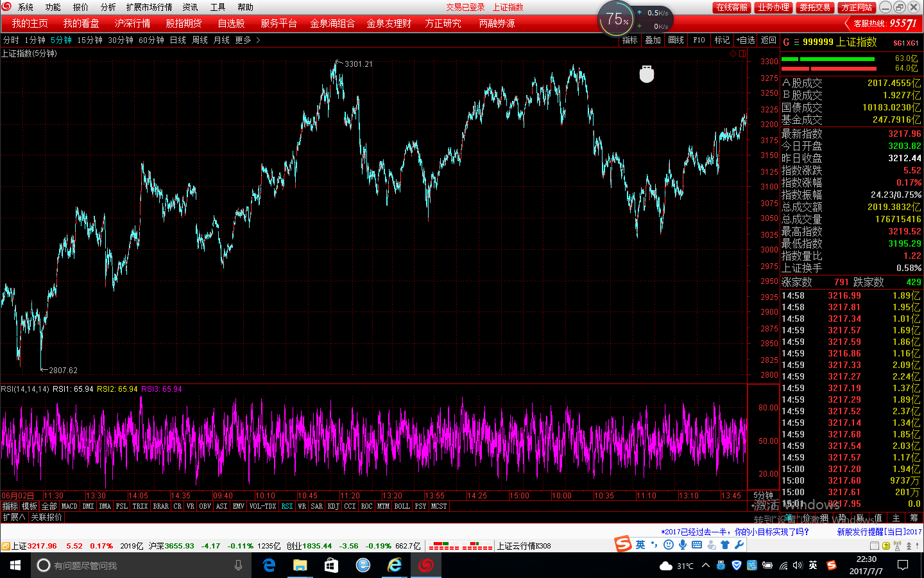Select the MACD indicator

pyautogui.click(x=69, y=506)
